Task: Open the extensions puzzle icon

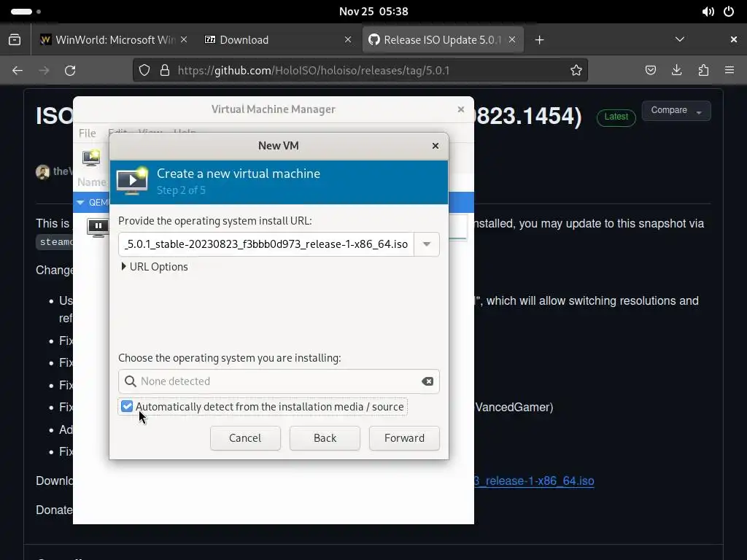Action: click(703, 71)
